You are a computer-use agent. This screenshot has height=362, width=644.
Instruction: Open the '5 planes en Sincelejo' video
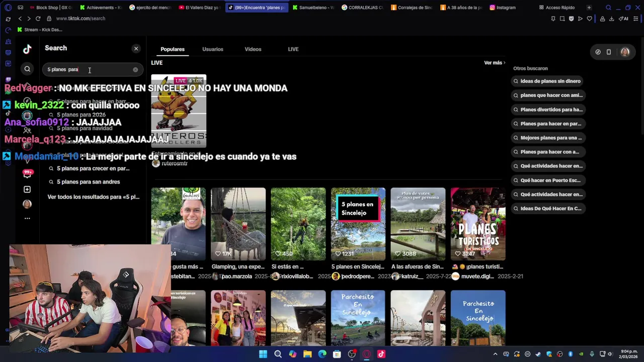point(358,224)
